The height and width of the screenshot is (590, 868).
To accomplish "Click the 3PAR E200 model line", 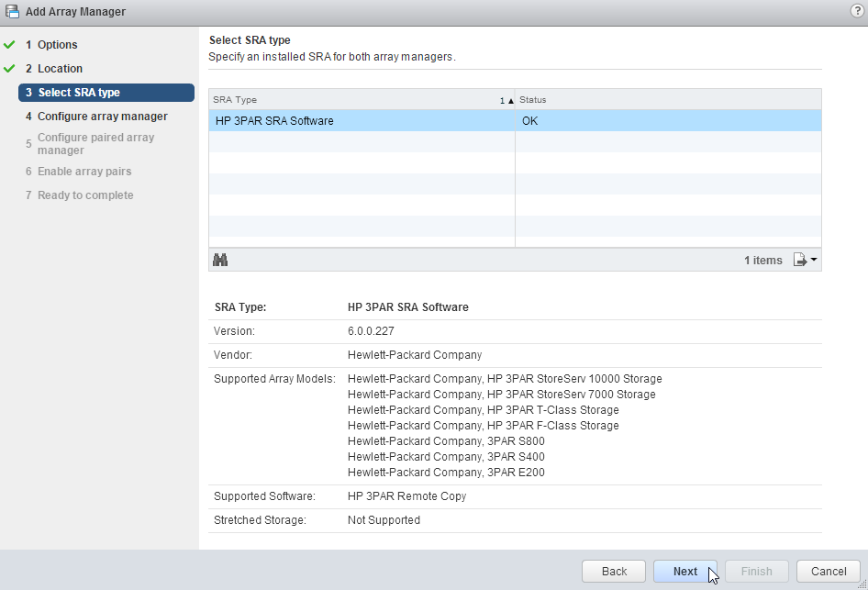I will click(446, 473).
